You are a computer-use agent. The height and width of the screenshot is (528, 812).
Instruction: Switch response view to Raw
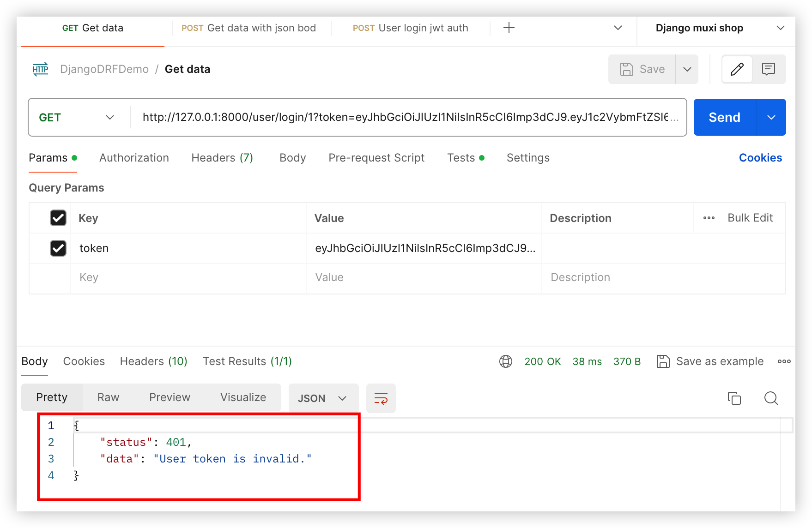[x=108, y=397]
